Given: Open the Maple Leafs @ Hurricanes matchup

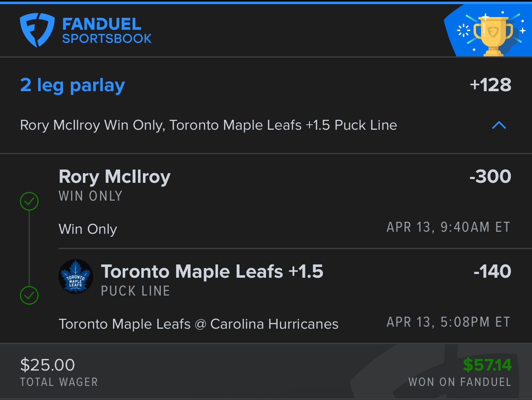Looking at the screenshot, I should (198, 324).
